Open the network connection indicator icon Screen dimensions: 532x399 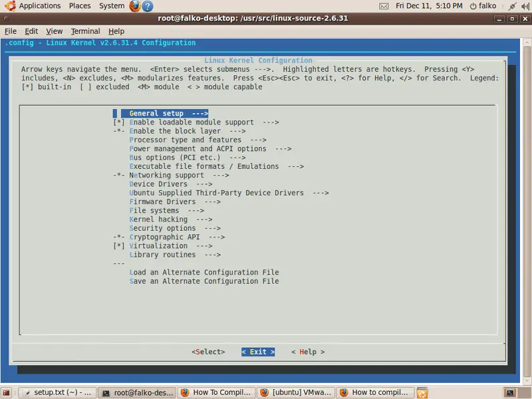pos(511,6)
